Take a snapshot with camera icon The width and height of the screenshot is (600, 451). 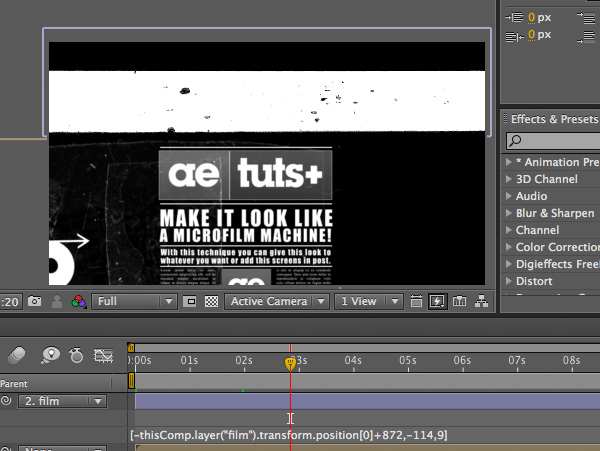point(34,301)
